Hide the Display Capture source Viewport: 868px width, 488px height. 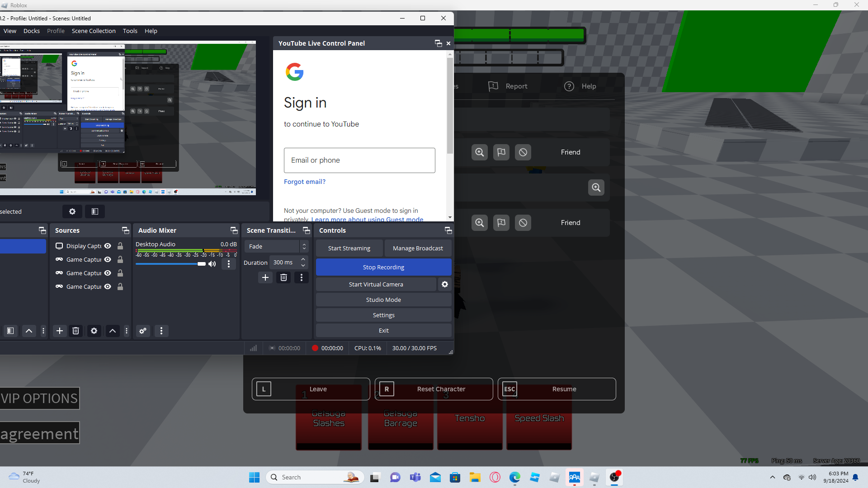point(108,246)
